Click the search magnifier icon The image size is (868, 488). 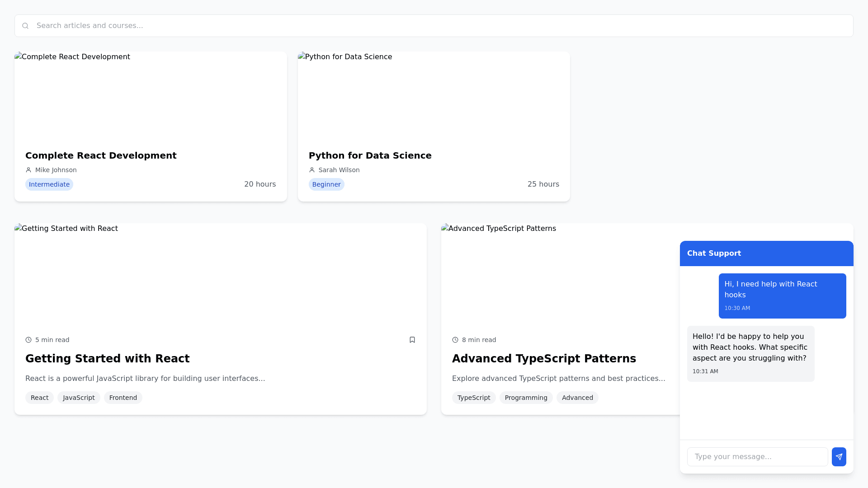25,26
